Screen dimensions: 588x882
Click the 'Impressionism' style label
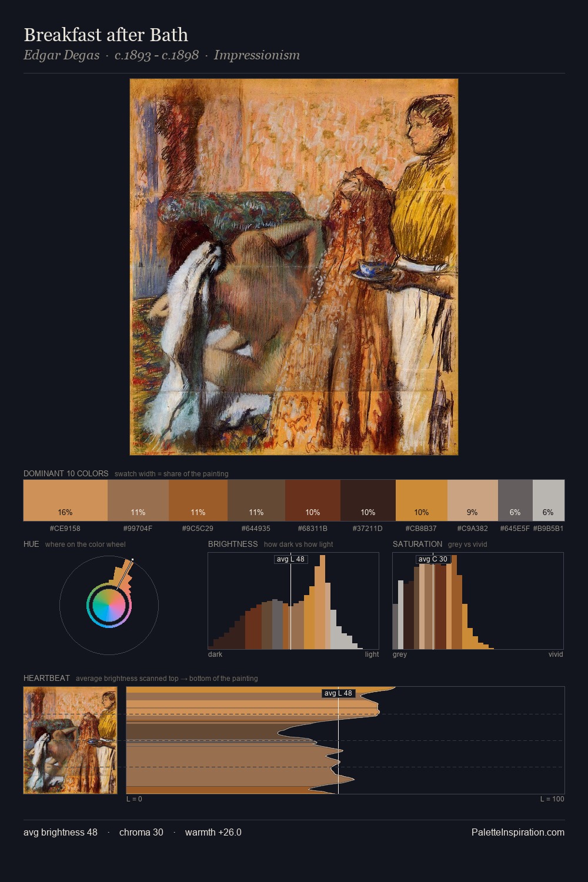tap(257, 55)
